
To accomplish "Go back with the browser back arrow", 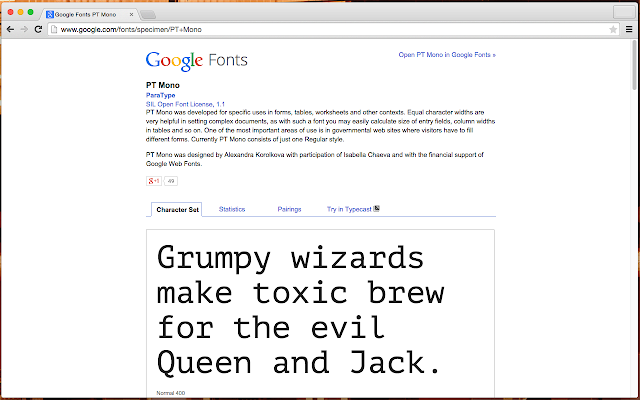I will [x=11, y=29].
